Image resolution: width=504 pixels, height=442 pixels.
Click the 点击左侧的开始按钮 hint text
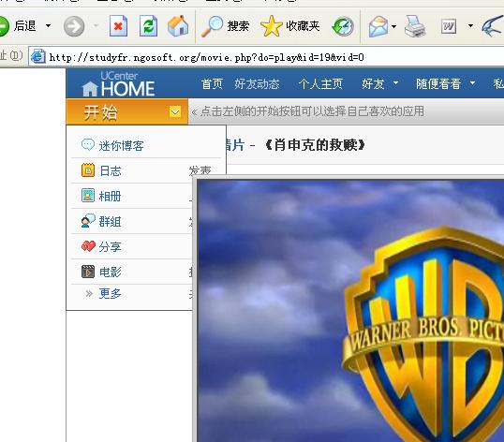click(x=311, y=111)
